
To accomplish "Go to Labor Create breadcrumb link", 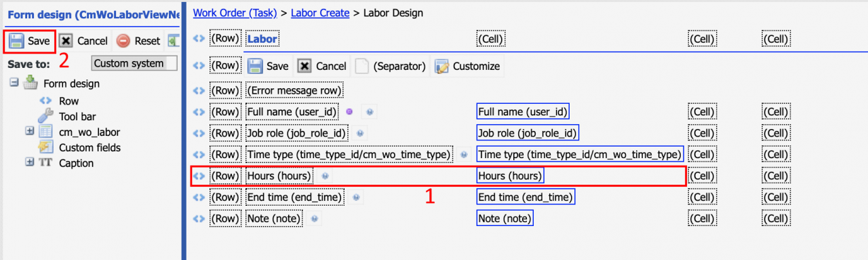I will tap(320, 12).
